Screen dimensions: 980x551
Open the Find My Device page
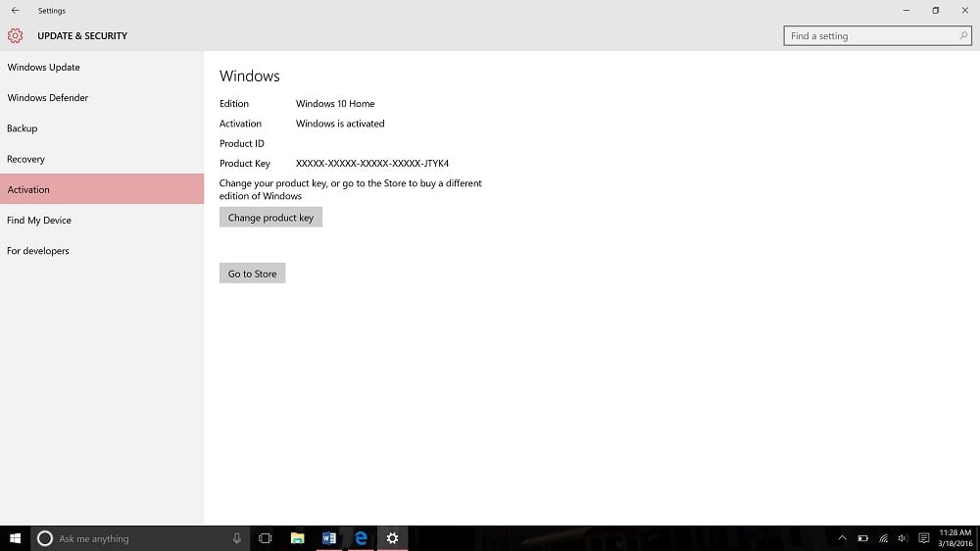click(x=102, y=221)
